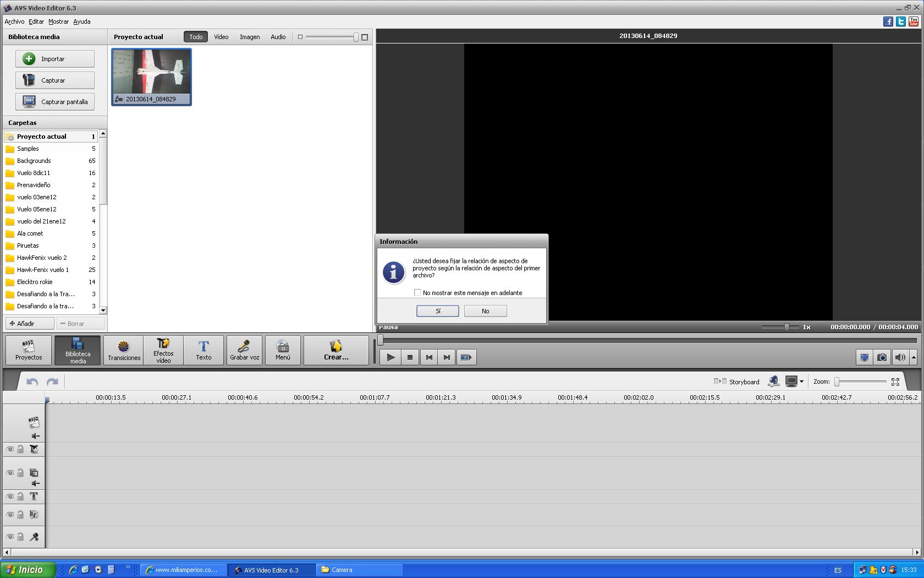Open the timeline view options dropdown

pos(801,381)
